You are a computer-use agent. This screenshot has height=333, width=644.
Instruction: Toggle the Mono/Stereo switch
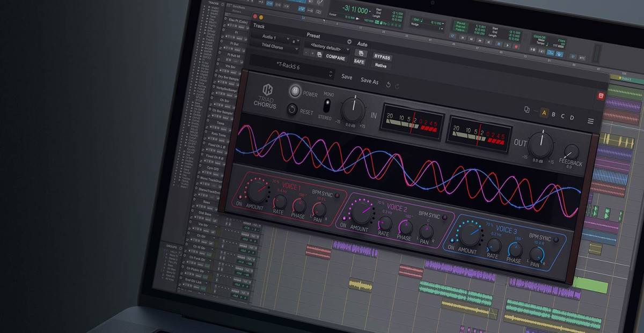(x=327, y=105)
